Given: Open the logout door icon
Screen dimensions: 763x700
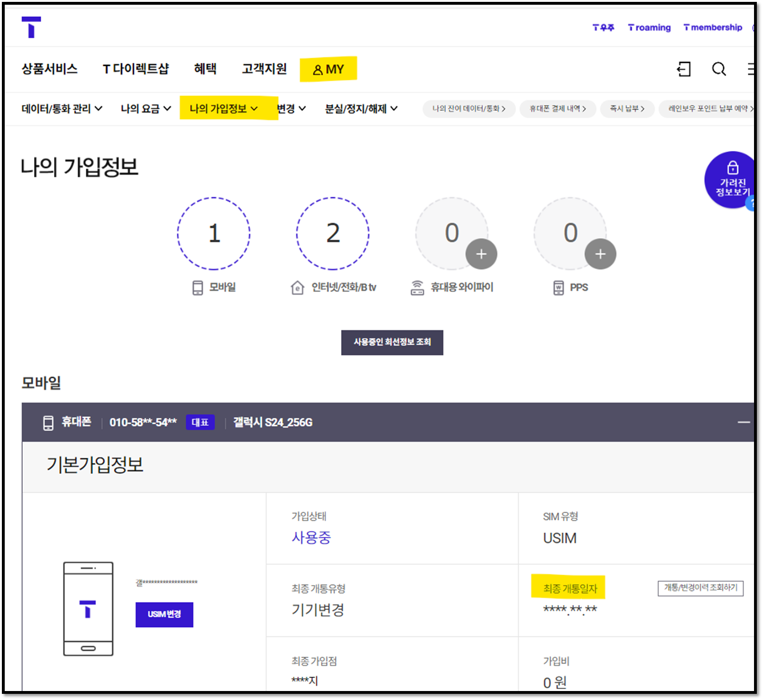Looking at the screenshot, I should coord(684,69).
